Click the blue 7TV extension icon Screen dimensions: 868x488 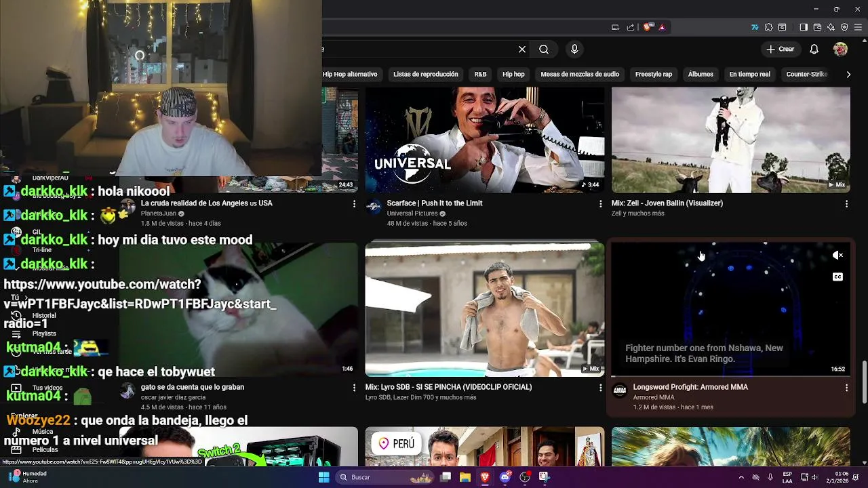coord(755,28)
